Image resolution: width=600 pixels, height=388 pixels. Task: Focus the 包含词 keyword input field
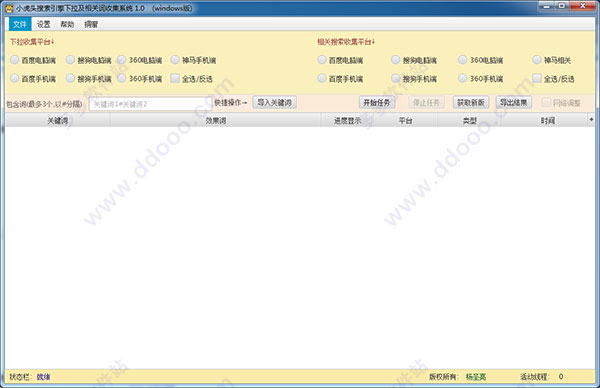[150, 104]
